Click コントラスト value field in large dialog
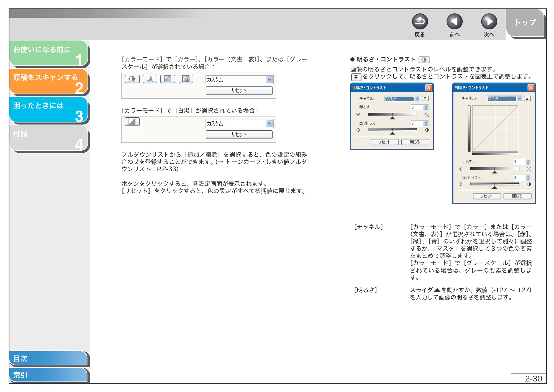This screenshot has width=554, height=392. tap(519, 178)
